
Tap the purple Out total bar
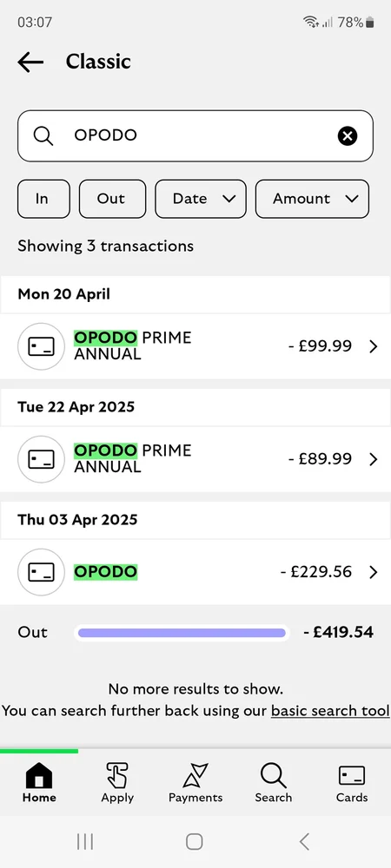(182, 633)
